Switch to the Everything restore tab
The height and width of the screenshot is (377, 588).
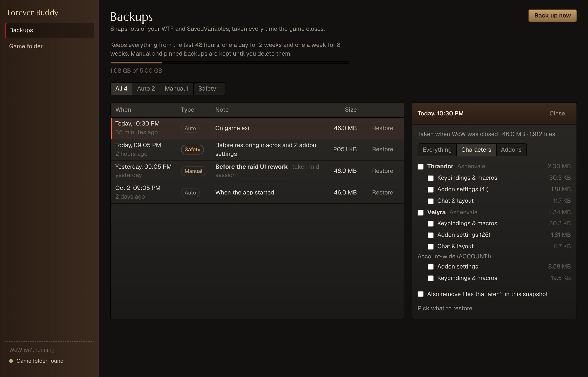click(437, 150)
